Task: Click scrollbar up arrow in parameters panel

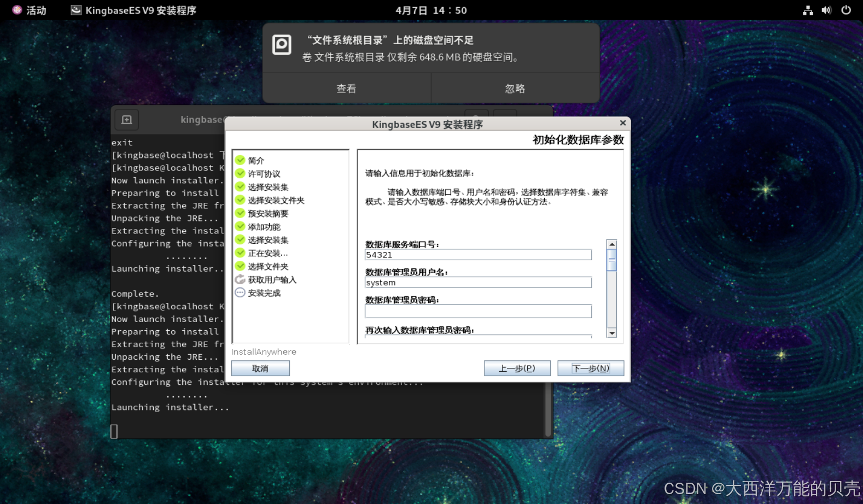Action: tap(612, 244)
